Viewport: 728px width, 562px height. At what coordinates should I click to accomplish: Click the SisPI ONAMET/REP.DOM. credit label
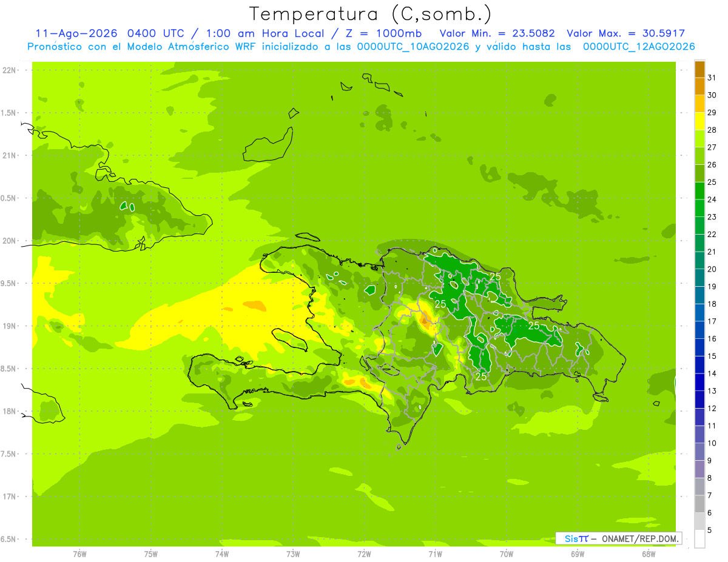(x=618, y=538)
